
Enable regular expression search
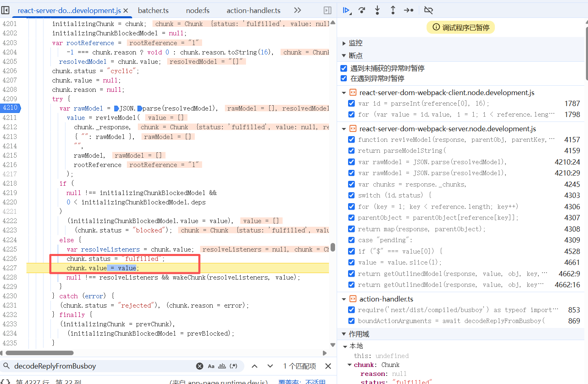[x=233, y=366]
